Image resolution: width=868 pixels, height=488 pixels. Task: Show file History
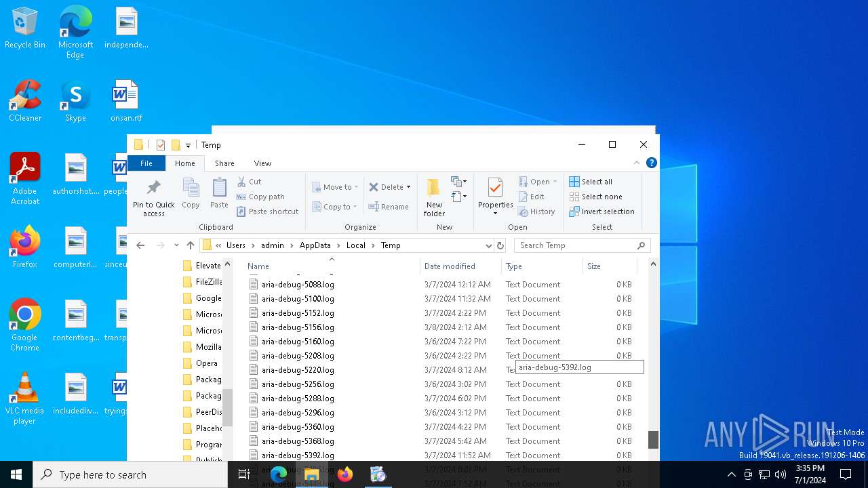(536, 211)
